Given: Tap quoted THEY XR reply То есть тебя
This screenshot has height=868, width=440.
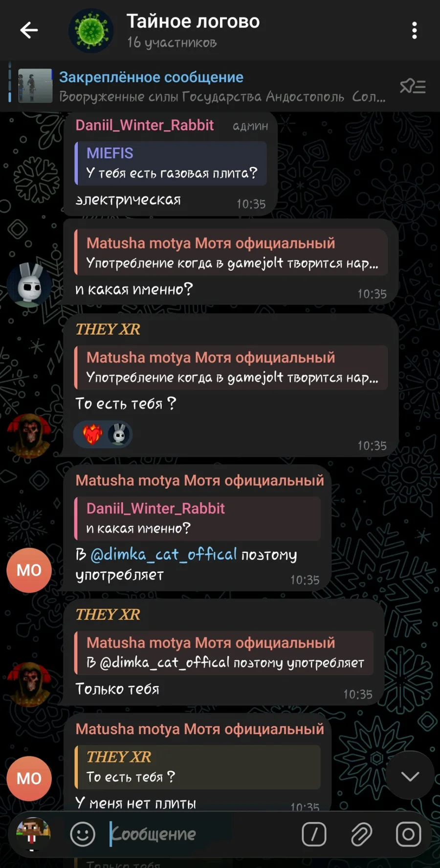Looking at the screenshot, I should coord(198,767).
